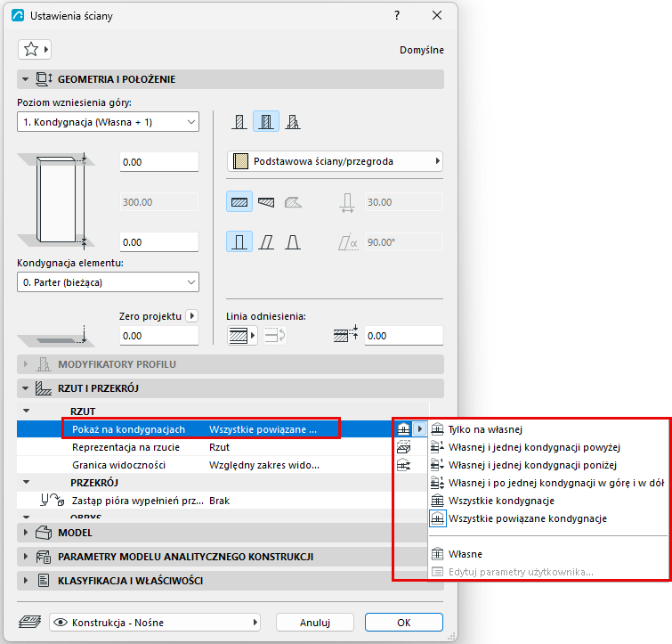Open Kondygnacja elementu dropdown

coord(108,282)
